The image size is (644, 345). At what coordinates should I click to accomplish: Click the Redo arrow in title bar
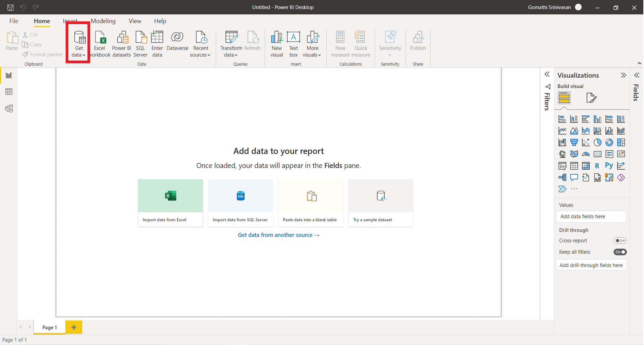pos(36,7)
